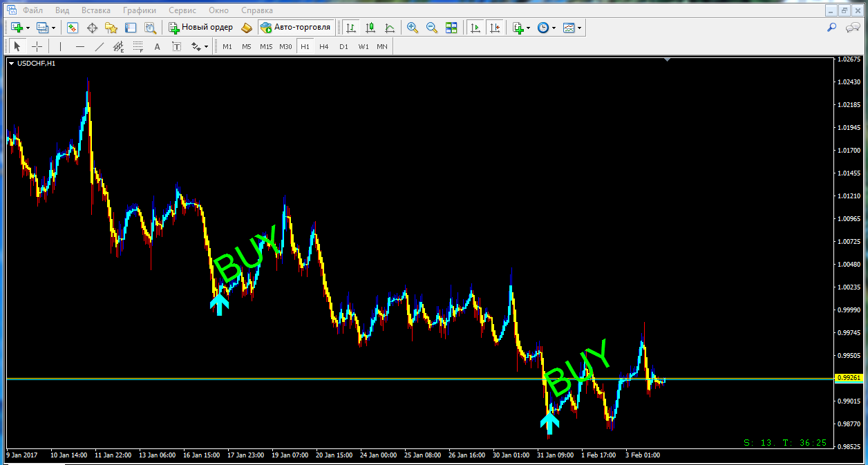The width and height of the screenshot is (868, 465).
Task: Open the Графики menu
Action: (139, 10)
